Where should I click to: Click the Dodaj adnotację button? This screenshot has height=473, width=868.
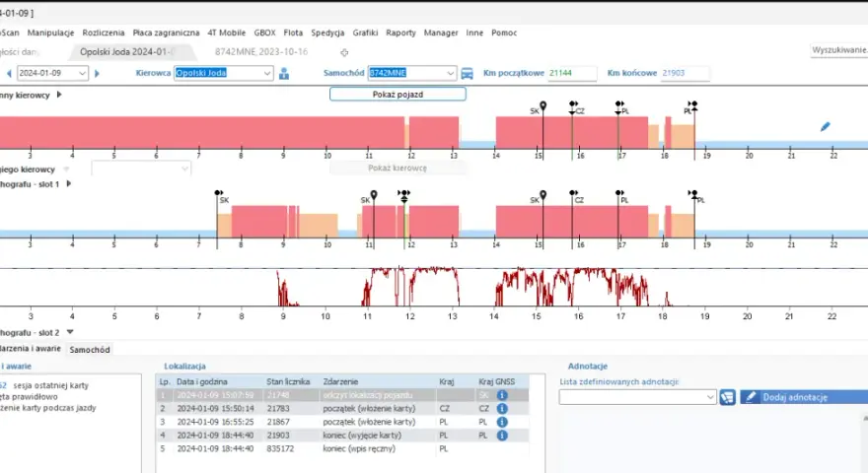tap(804, 397)
